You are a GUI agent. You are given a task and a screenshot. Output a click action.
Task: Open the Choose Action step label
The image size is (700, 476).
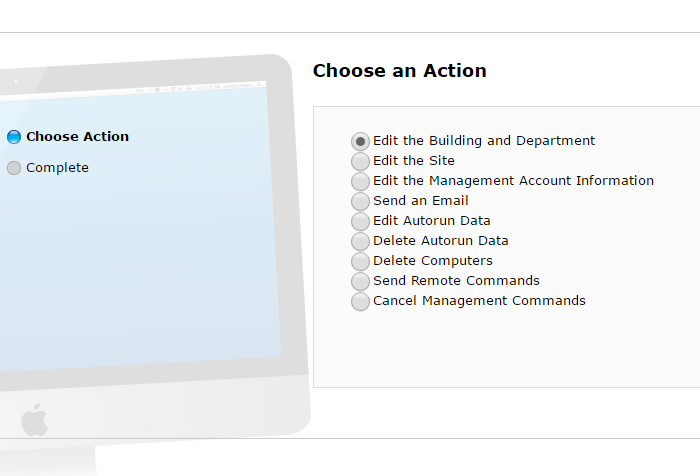coord(78,136)
